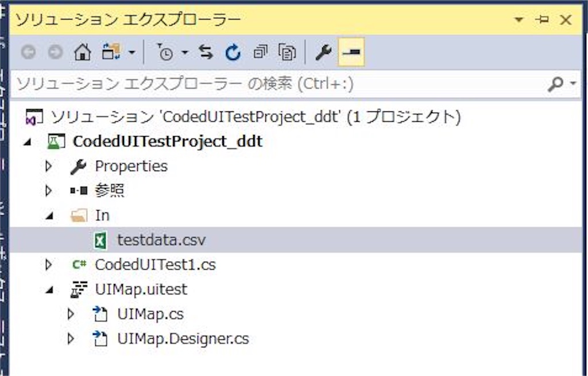The image size is (588, 376).
Task: Click the Pending Changes Filter clock icon
Action: [x=165, y=52]
